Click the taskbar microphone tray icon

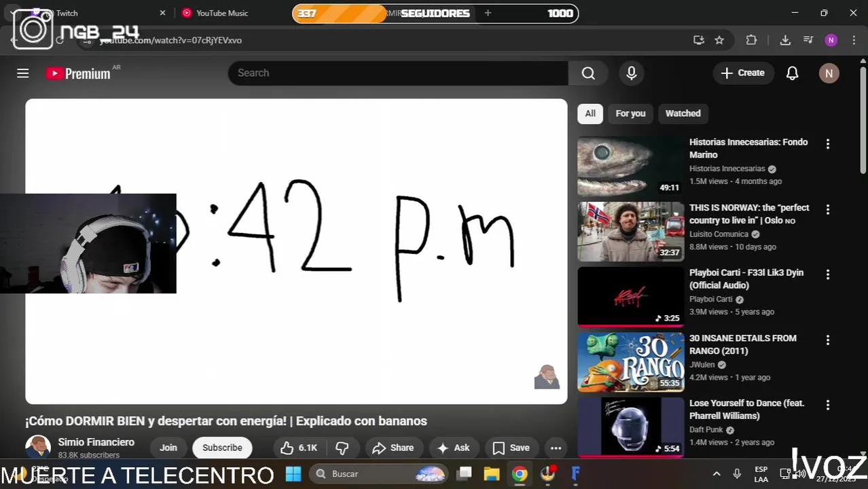[x=737, y=473]
